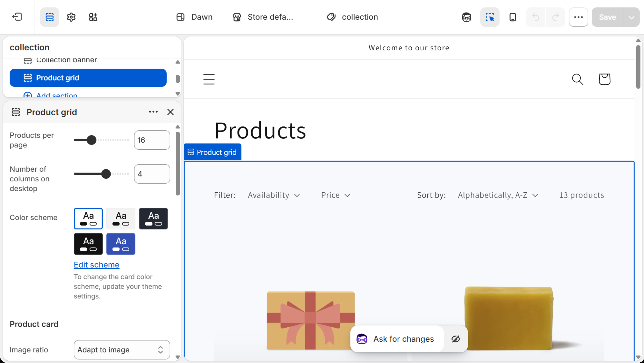This screenshot has width=644, height=363.
Task: Open the Save options dropdown arrow
Action: click(x=632, y=17)
